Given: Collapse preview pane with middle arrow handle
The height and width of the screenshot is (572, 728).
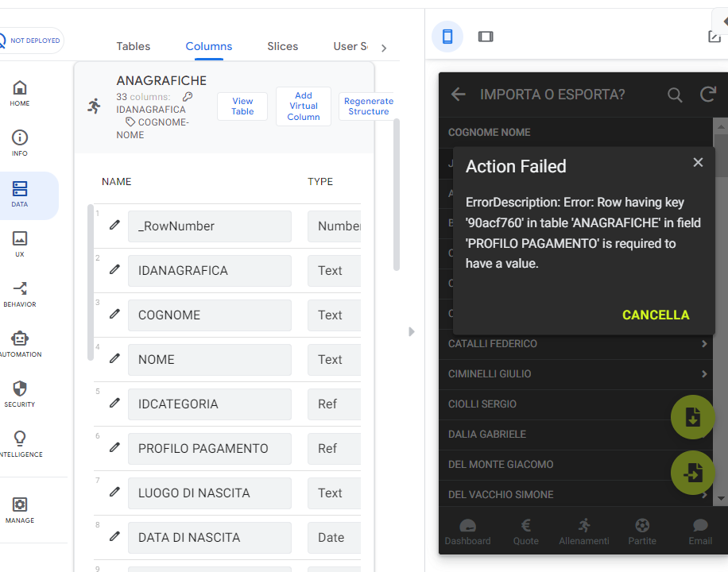Looking at the screenshot, I should (412, 331).
